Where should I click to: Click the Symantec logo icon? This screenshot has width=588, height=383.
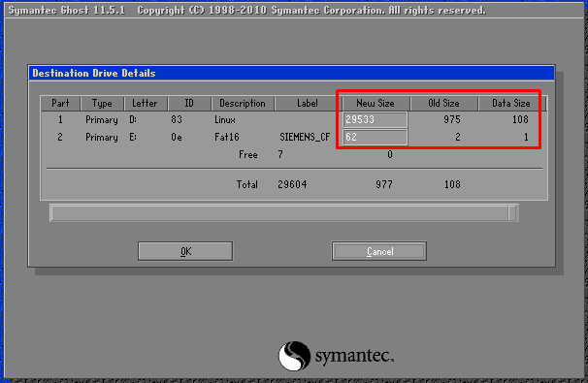tap(294, 356)
